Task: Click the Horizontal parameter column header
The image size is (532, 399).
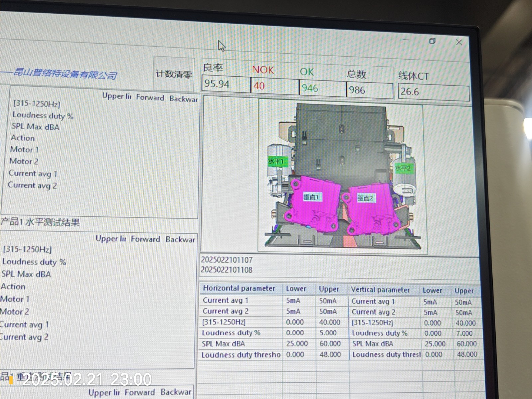Action: click(x=239, y=288)
